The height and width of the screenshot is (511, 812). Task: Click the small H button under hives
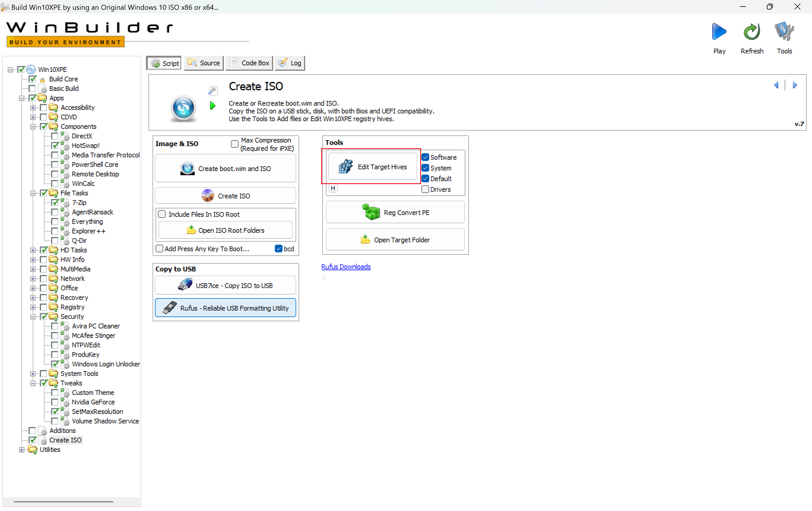click(333, 188)
